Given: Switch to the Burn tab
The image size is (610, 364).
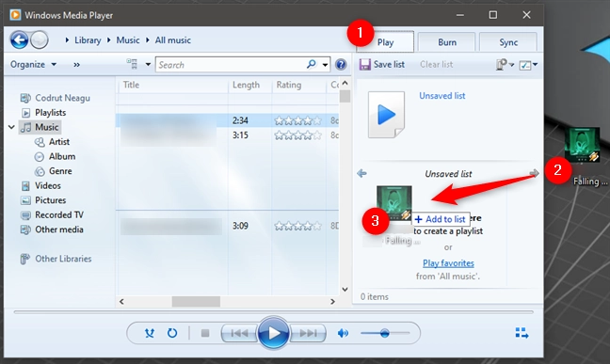Looking at the screenshot, I should [x=446, y=42].
